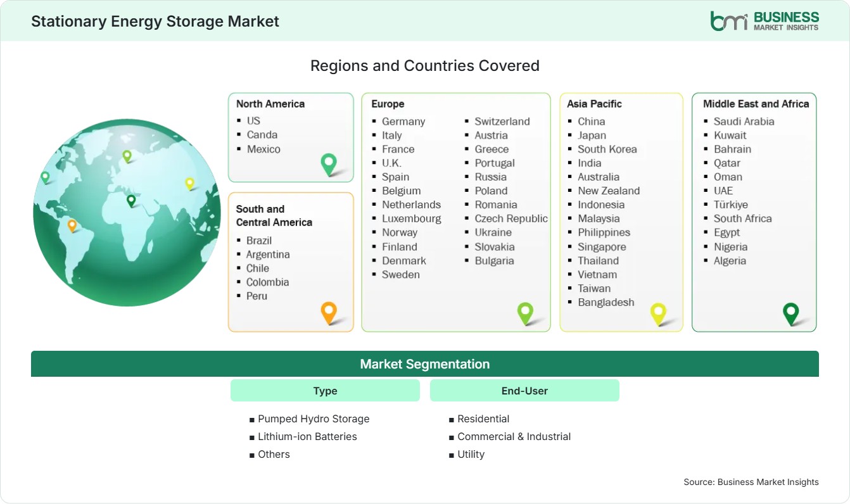Click Germany in the Europe list
The width and height of the screenshot is (850, 504).
(403, 121)
